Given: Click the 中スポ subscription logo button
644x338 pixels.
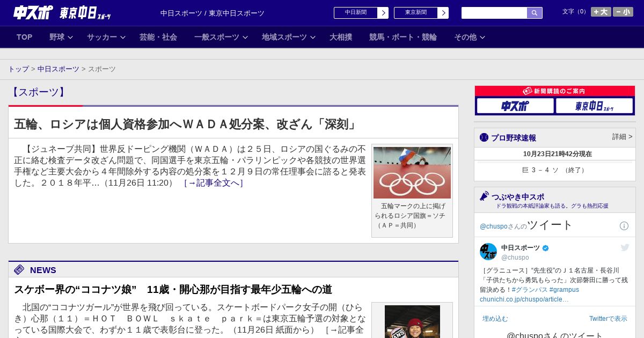Looking at the screenshot, I should tap(515, 106).
